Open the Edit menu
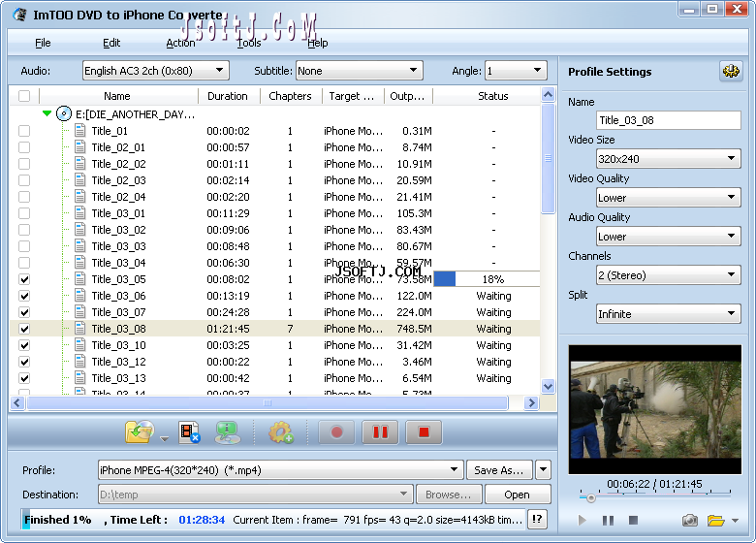 coord(111,43)
